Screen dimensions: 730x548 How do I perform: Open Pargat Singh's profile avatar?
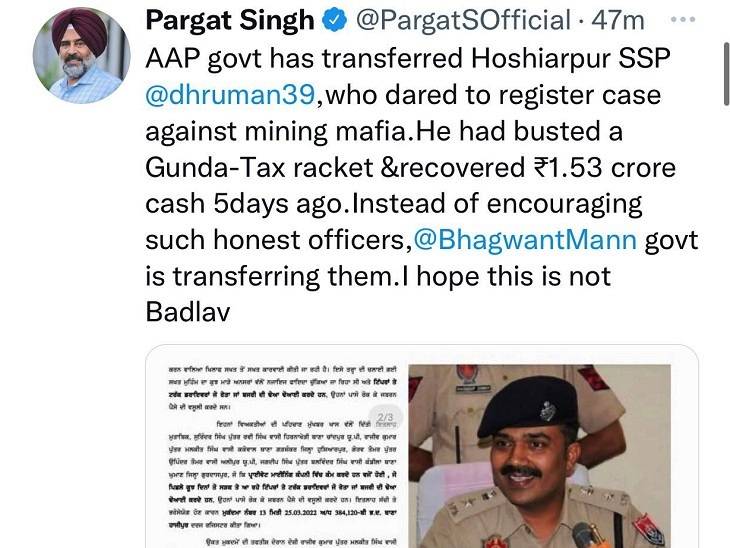click(81, 55)
